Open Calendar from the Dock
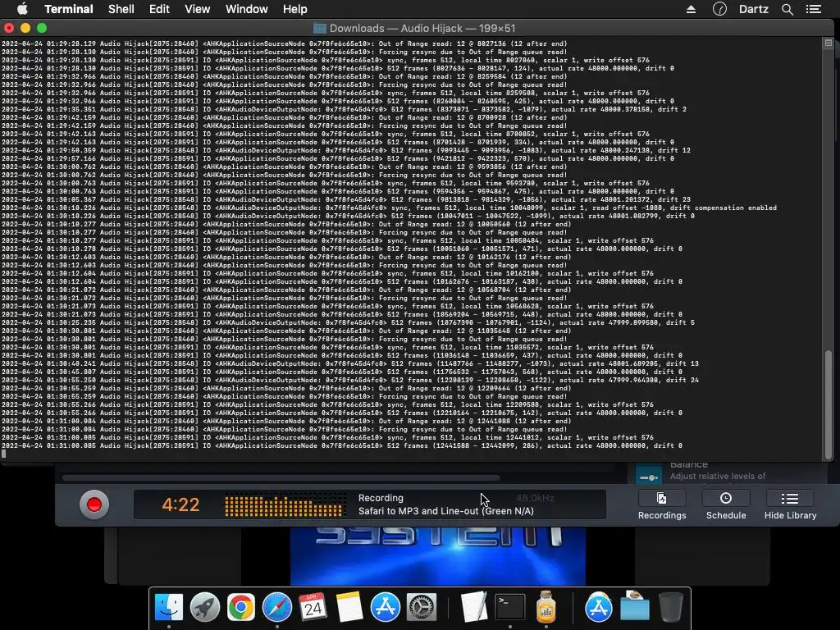The image size is (840, 630). (x=313, y=607)
